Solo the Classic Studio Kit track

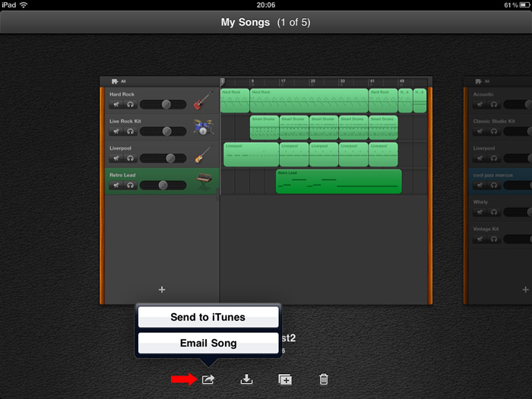tap(494, 131)
